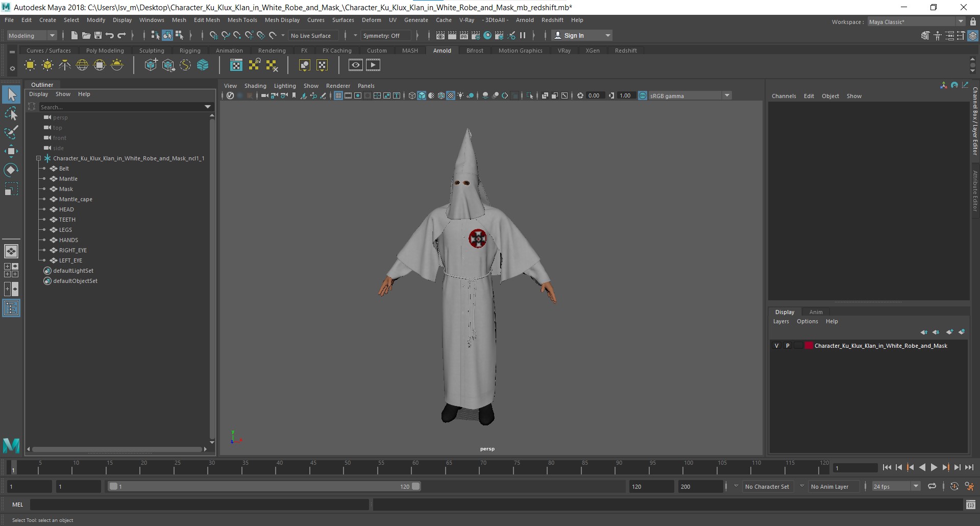Open the Script Editor icon
This screenshot has width=980, height=526.
(971, 505)
